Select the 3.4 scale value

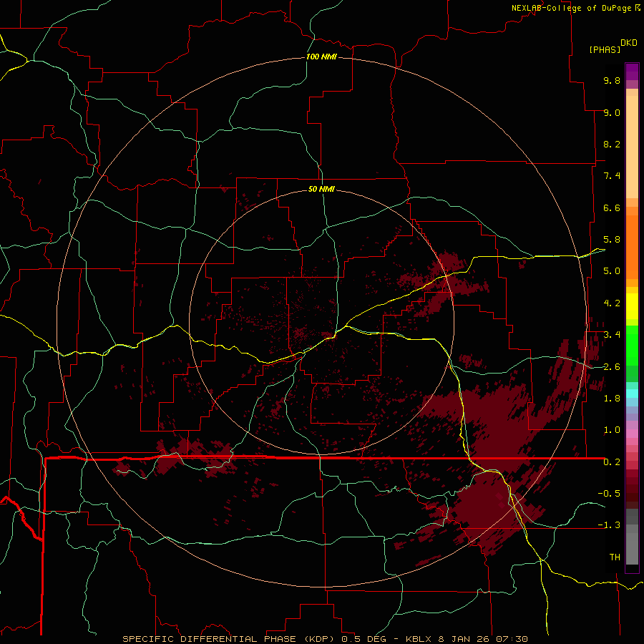pyautogui.click(x=612, y=335)
